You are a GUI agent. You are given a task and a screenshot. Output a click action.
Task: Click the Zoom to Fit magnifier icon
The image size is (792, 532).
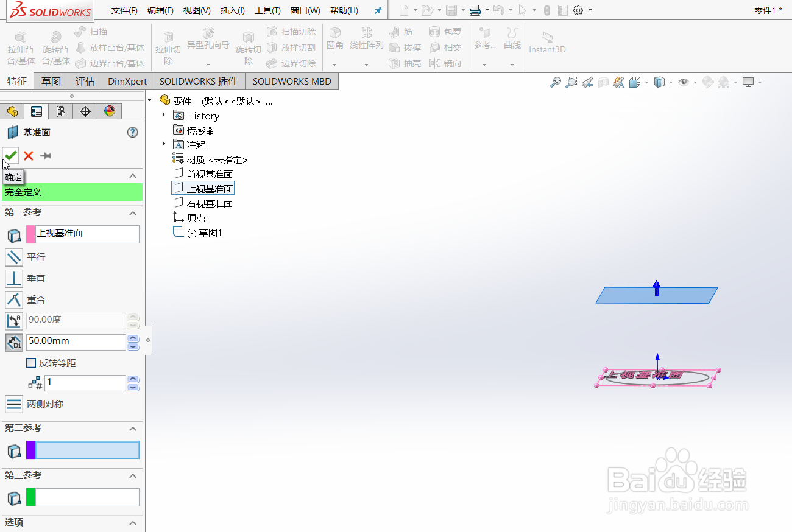coord(555,82)
